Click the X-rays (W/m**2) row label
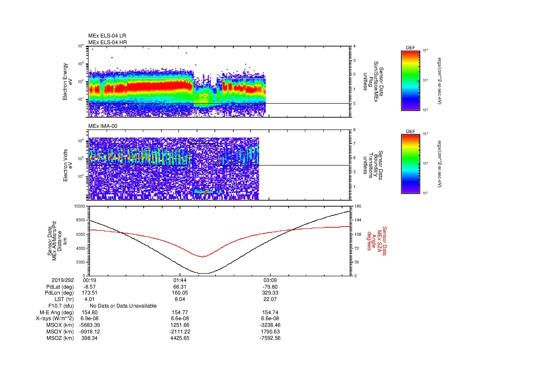Screen dimensions: 555x392 [55, 318]
